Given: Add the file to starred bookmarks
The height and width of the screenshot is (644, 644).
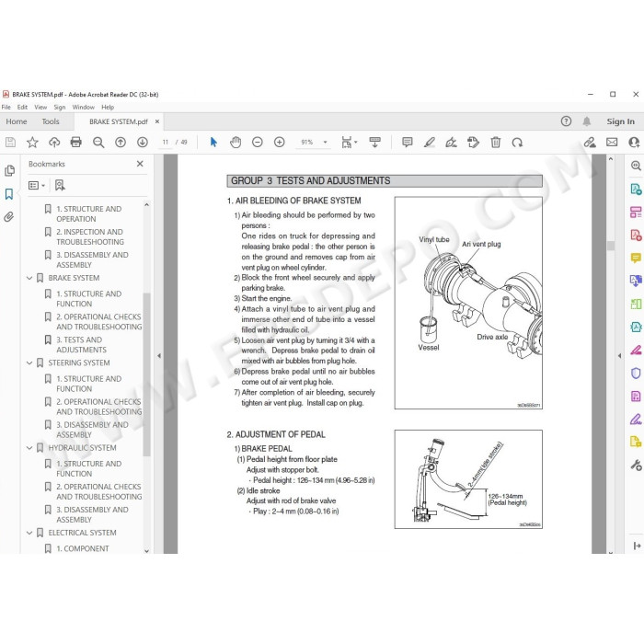Looking at the screenshot, I should [x=32, y=143].
